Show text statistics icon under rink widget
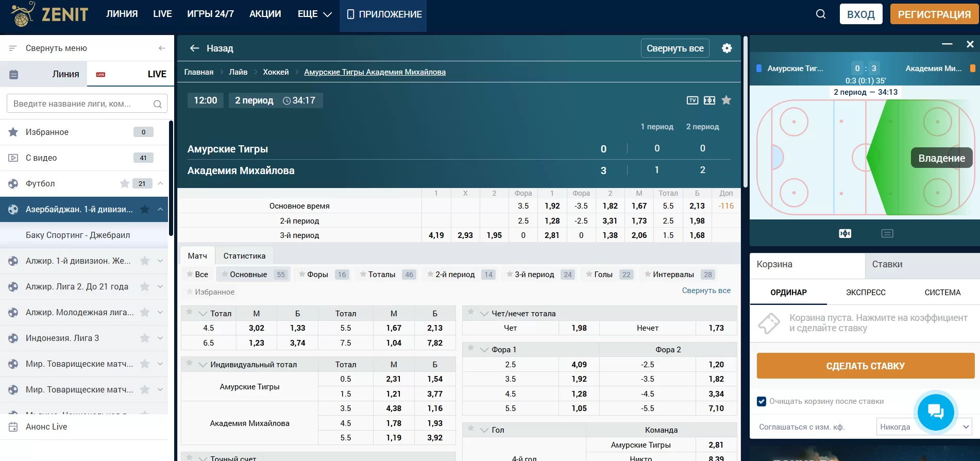Viewport: 980px width, 461px height. click(x=887, y=234)
